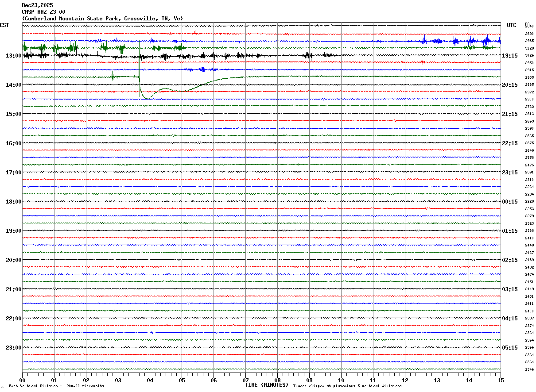The width and height of the screenshot is (536, 392).
Task: Click the 00 minute tick on bottom axis
Action: click(x=23, y=380)
